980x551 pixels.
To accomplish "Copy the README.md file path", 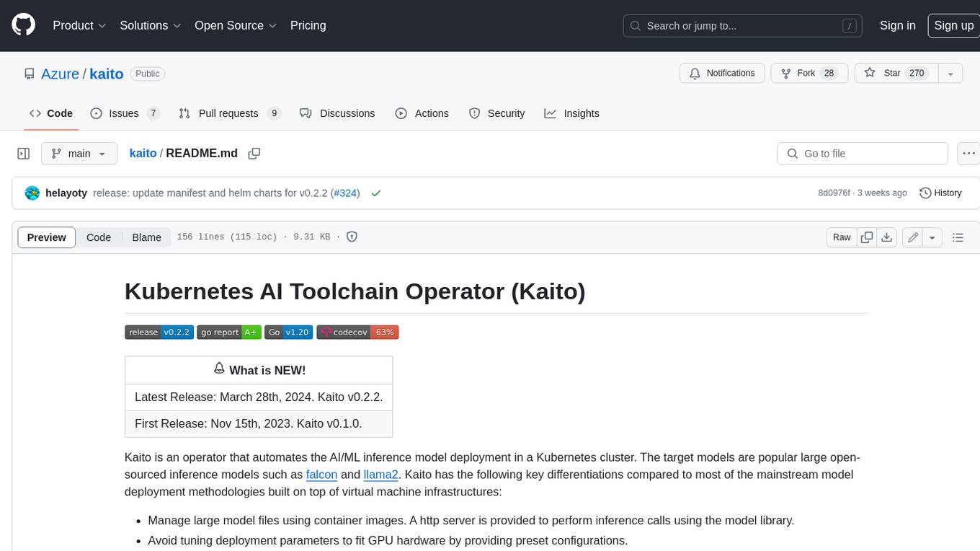I will pos(254,154).
